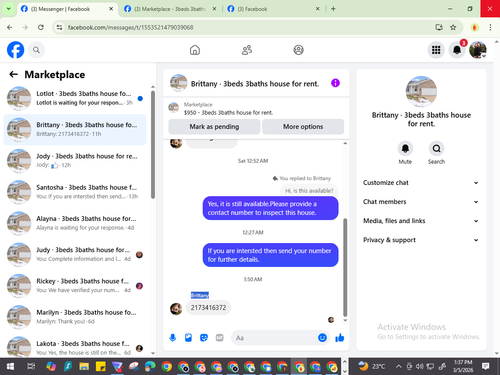Click the Facebook logo icon
500x375 pixels.
point(15,50)
